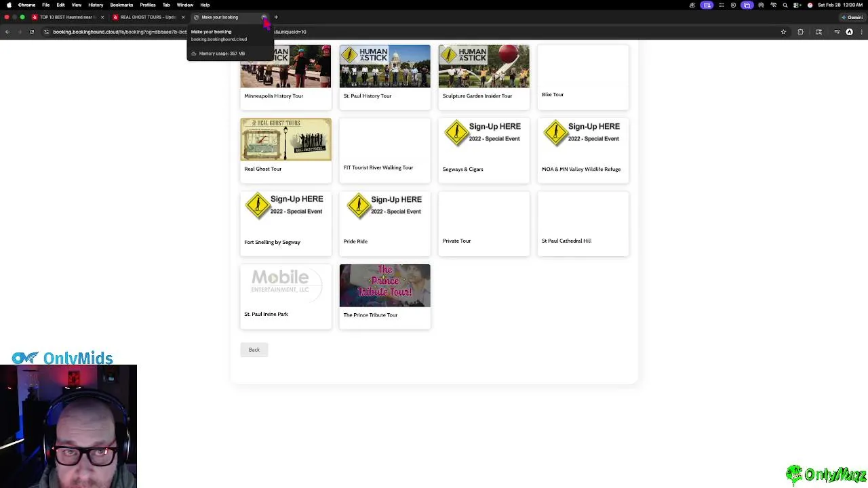Switch to REAL GHOST TOURS tab
Screen dimensions: 868x488
[x=147, y=17]
